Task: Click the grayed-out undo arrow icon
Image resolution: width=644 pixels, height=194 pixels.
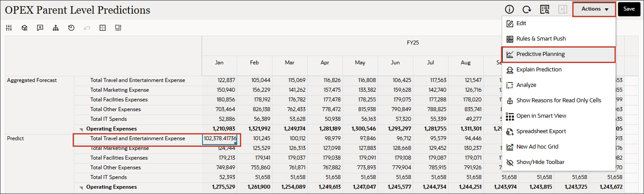Action: pyautogui.click(x=87, y=28)
